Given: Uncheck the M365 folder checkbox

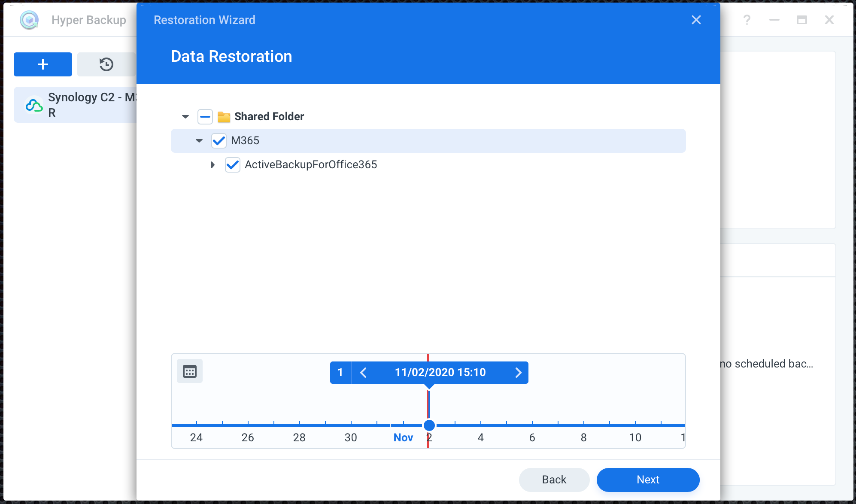Looking at the screenshot, I should point(219,141).
